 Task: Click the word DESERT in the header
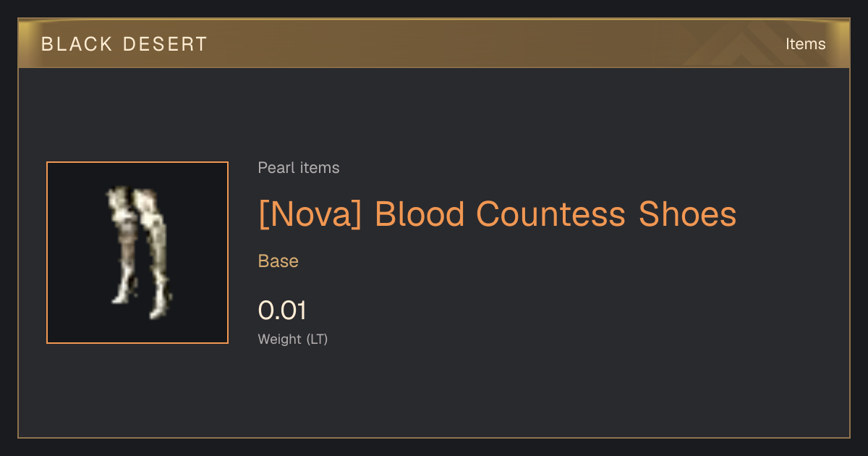pyautogui.click(x=165, y=43)
